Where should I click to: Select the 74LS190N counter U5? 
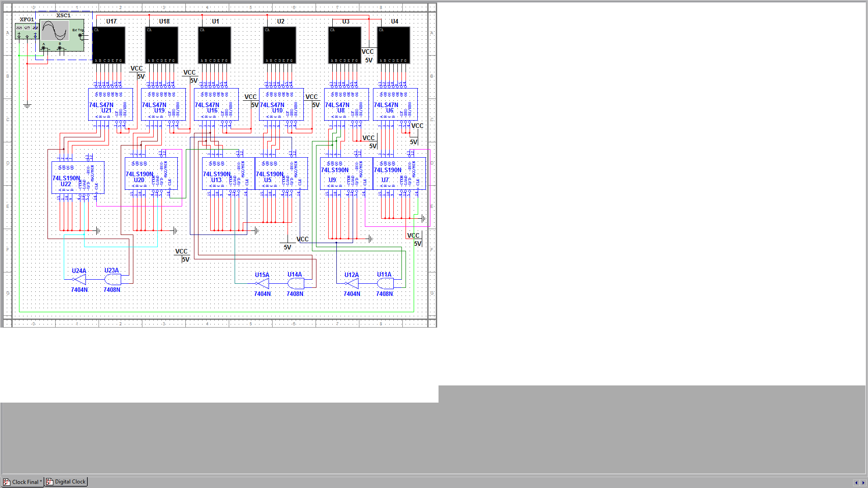coord(282,174)
